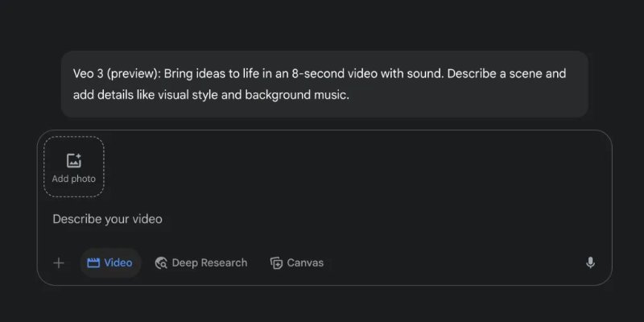The image size is (644, 322).
Task: Click the Canvas document icon
Action: coord(276,262)
